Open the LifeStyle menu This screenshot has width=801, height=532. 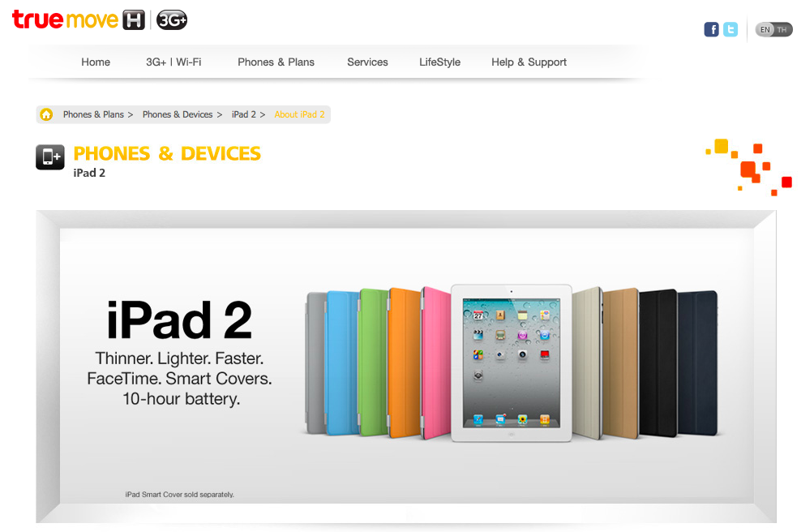pos(440,62)
